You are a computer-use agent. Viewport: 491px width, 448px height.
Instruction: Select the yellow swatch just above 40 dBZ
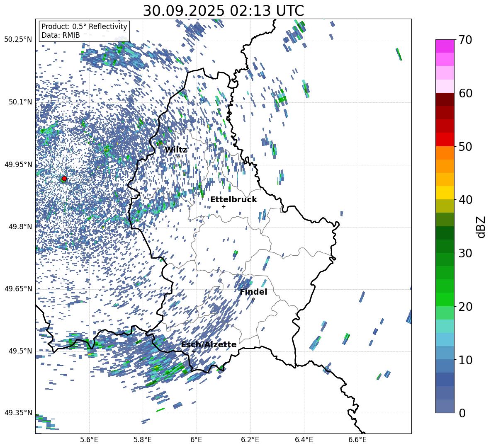445,193
